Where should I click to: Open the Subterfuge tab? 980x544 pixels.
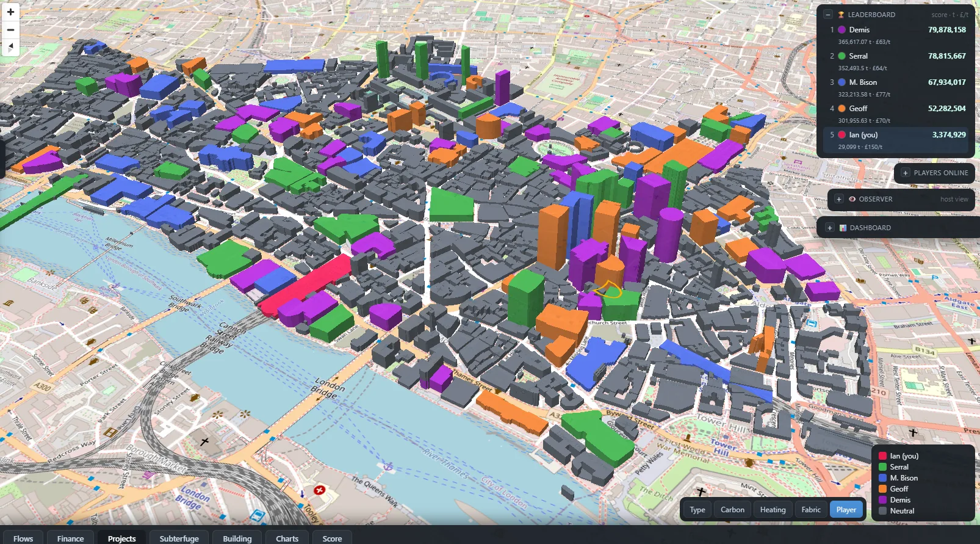179,537
